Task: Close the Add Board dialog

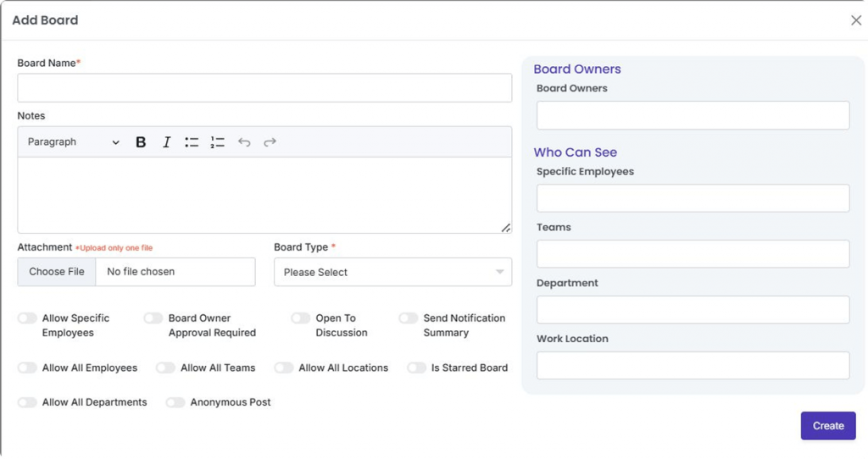Action: (x=855, y=20)
